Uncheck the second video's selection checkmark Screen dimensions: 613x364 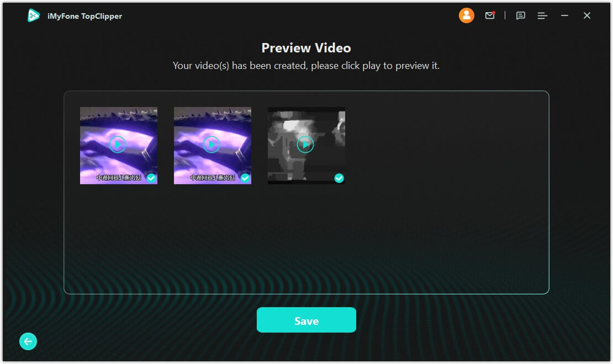click(245, 178)
